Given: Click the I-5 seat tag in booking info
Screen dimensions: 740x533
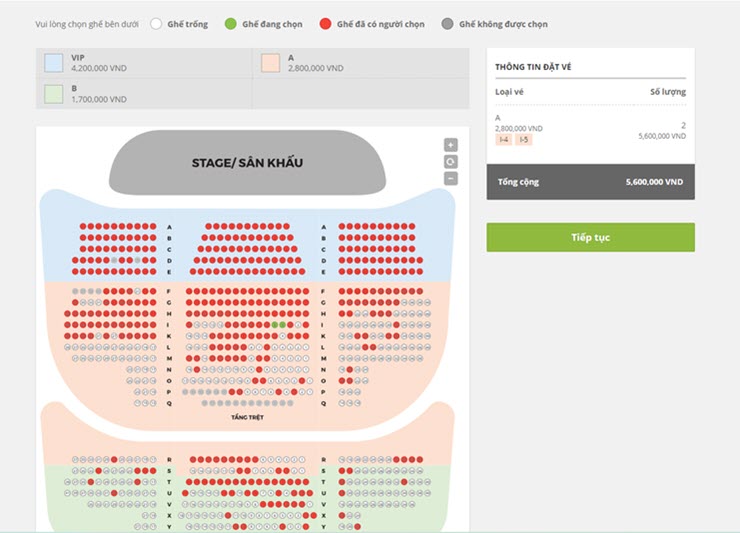Looking at the screenshot, I should tap(523, 140).
